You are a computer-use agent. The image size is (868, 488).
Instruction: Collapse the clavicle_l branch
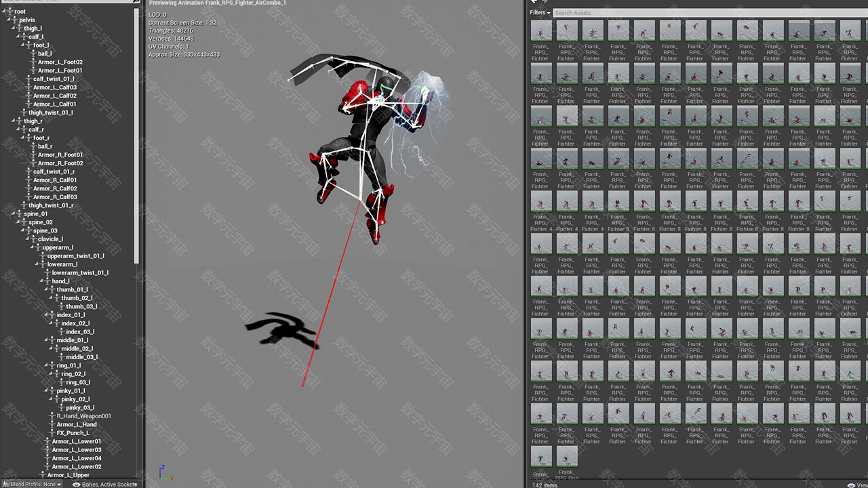(28, 239)
